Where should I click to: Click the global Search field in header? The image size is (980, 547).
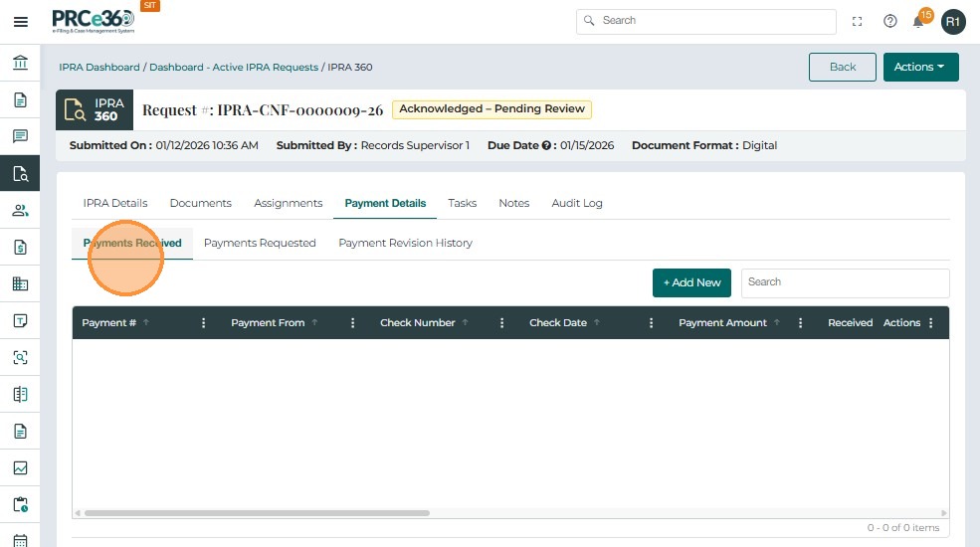(706, 21)
